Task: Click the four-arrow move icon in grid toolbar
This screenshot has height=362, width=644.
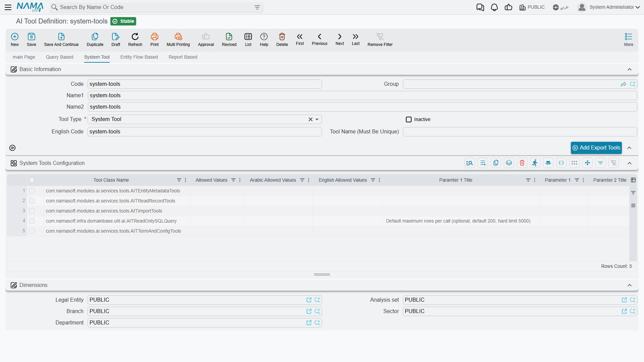Action: pos(587,163)
